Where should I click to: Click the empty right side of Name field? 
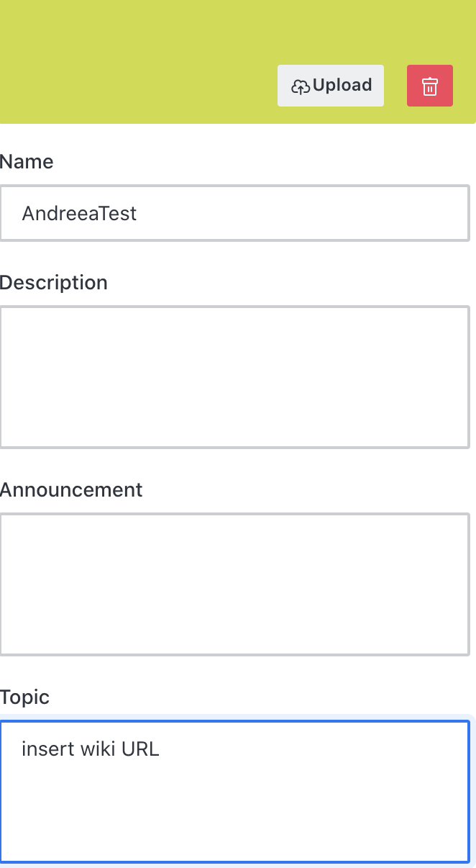360,213
